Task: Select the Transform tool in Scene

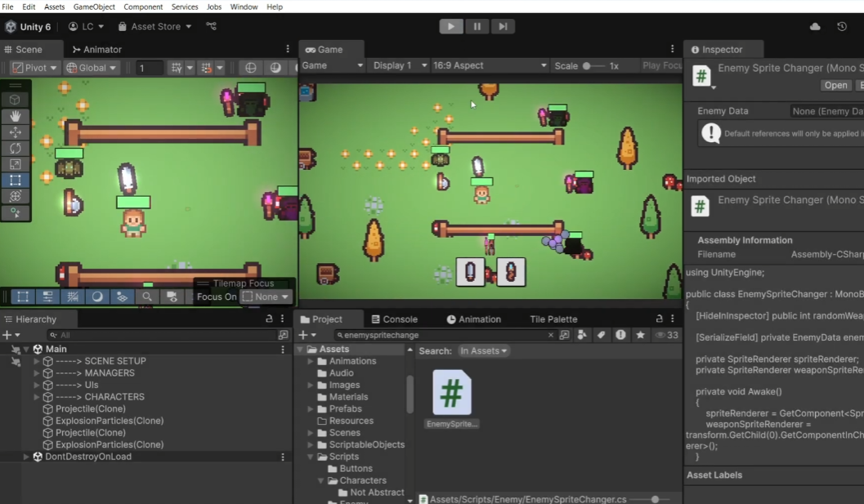Action: point(15,196)
